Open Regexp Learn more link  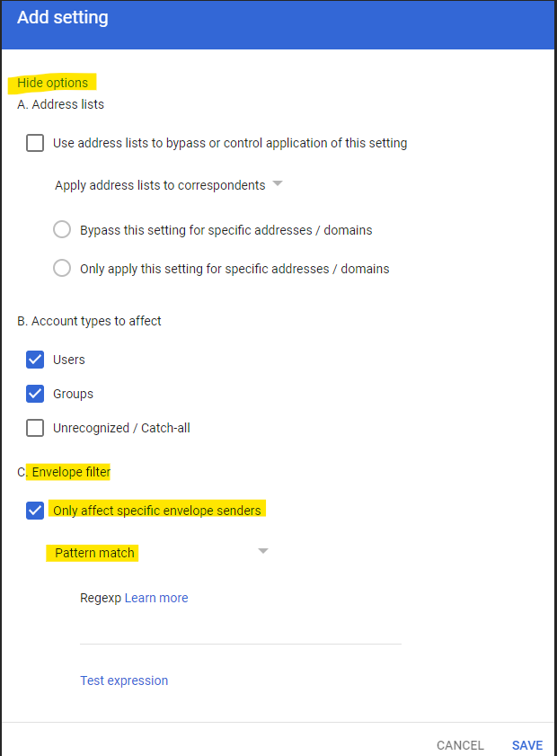point(156,598)
